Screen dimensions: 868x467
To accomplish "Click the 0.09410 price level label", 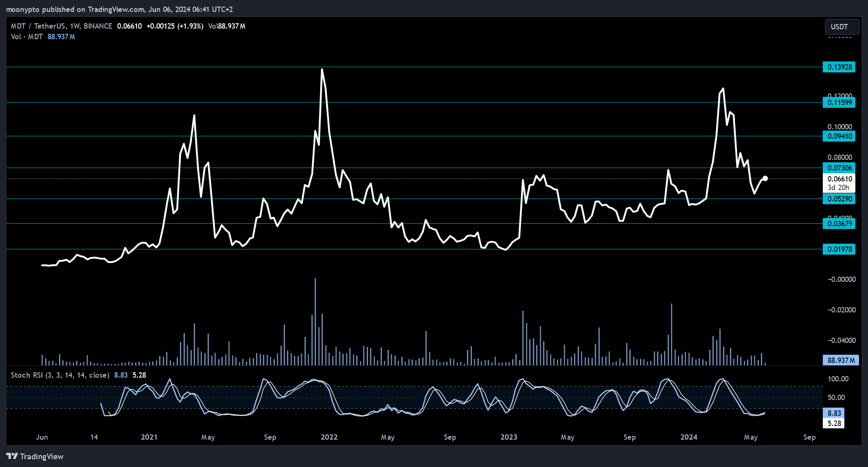I will [x=839, y=136].
